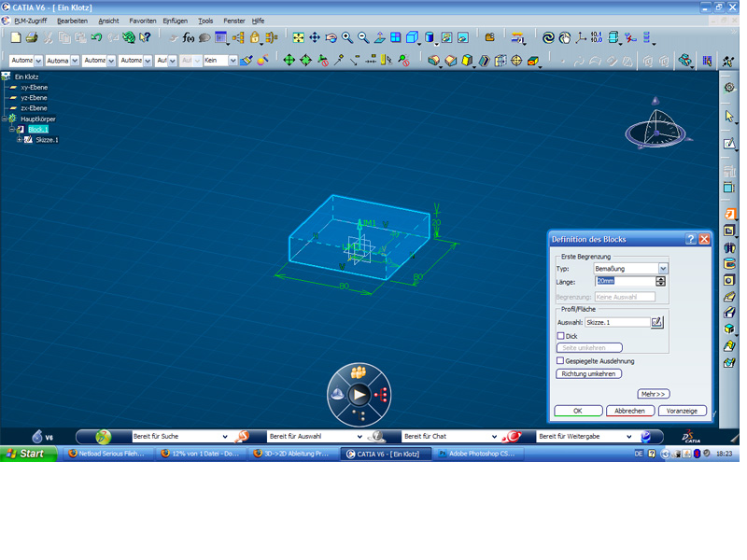Click the Mehr>> button
This screenshot has width=747, height=560.
coord(653,394)
